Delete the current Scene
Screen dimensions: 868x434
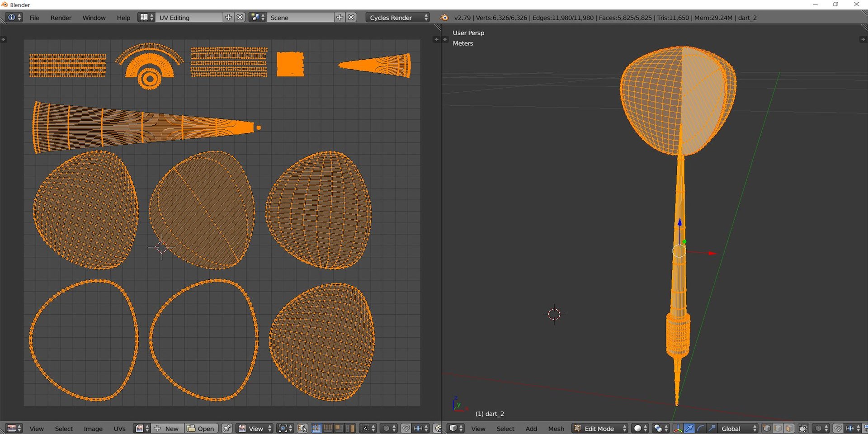pyautogui.click(x=351, y=17)
